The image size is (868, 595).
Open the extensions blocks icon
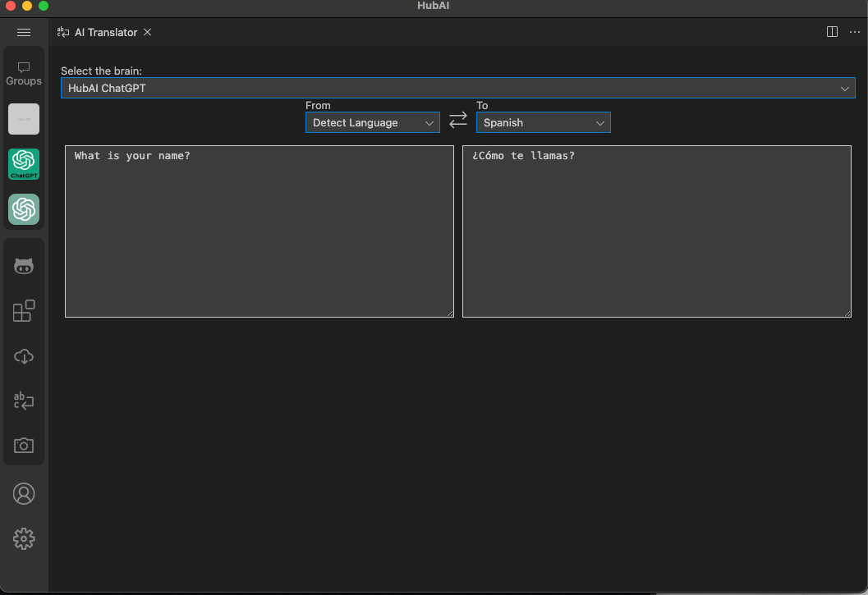(x=24, y=311)
